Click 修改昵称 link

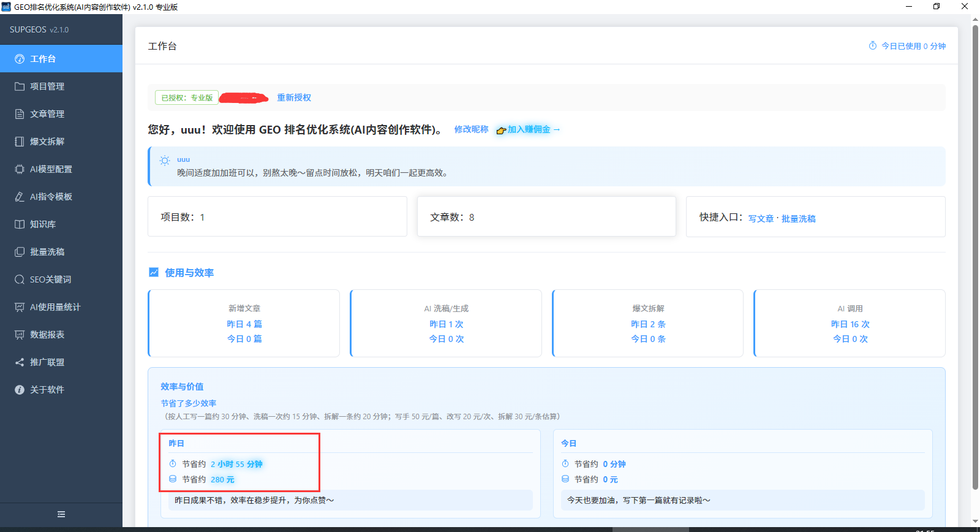click(472, 129)
